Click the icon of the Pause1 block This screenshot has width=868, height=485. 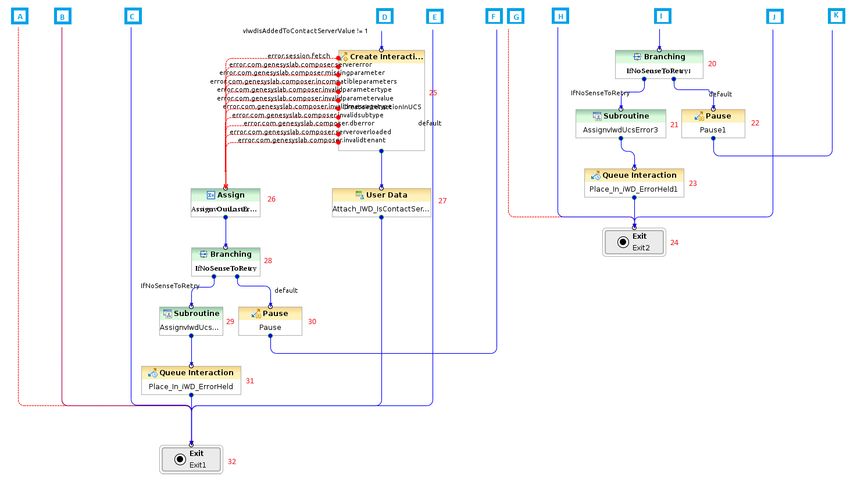coord(699,116)
